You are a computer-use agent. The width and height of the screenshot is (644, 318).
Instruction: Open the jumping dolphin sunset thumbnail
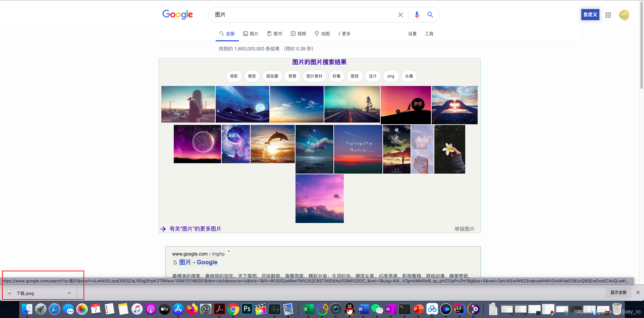click(273, 144)
